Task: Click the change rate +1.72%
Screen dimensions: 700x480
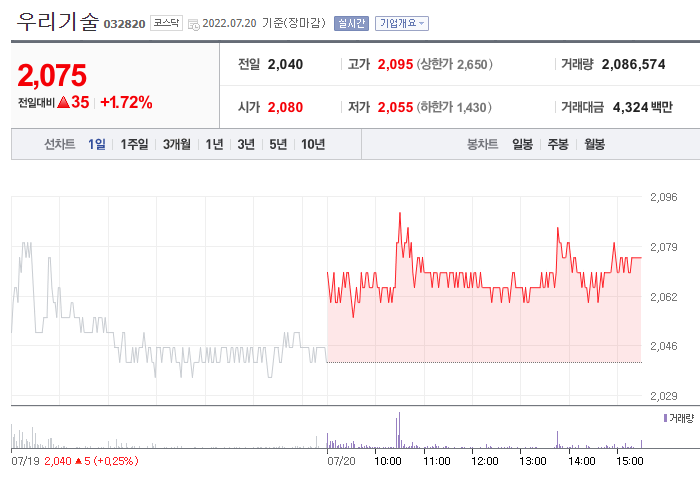Action: (126, 102)
